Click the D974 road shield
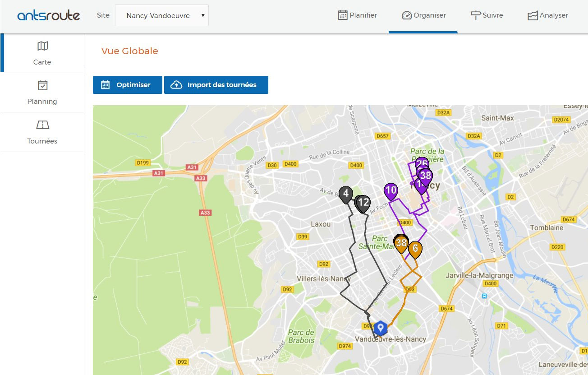The height and width of the screenshot is (375, 588). pos(345,346)
